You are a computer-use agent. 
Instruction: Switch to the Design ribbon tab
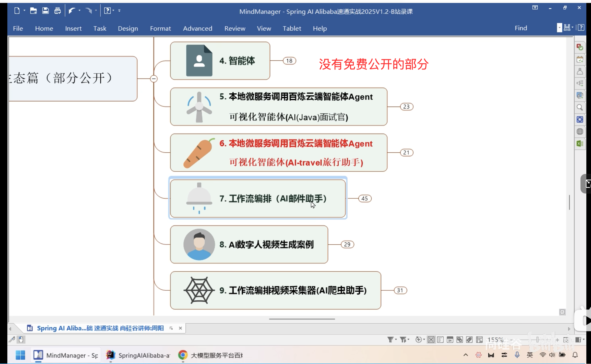[x=128, y=28]
